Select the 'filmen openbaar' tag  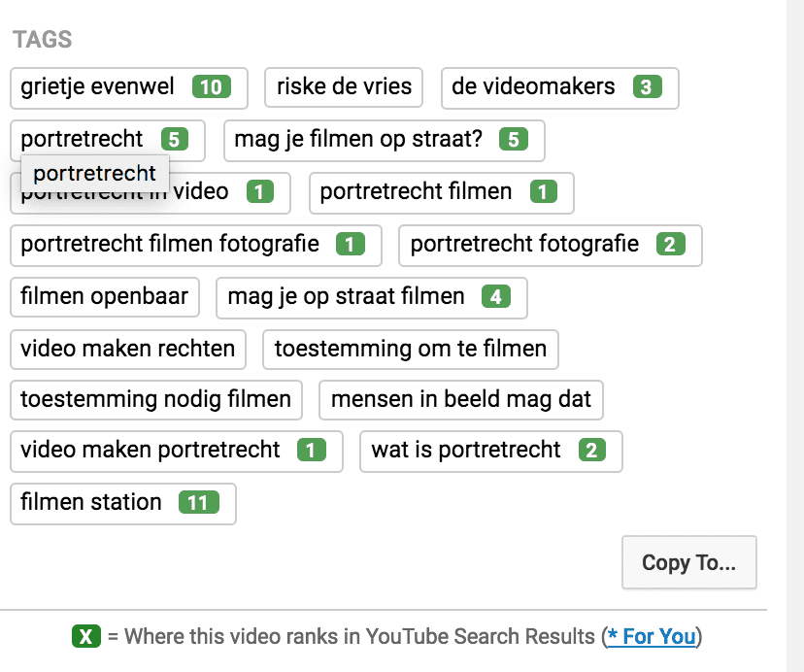point(105,297)
